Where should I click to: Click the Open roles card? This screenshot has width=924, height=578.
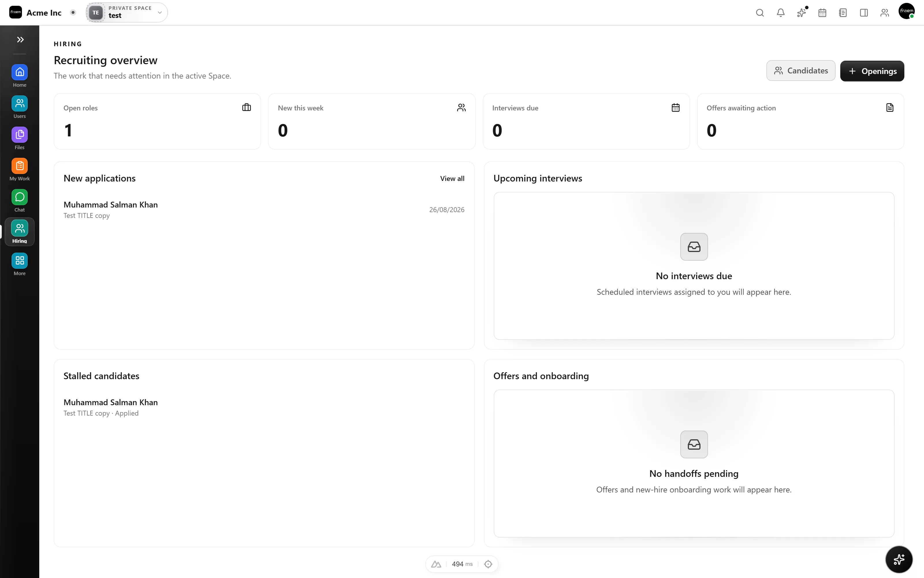tap(157, 121)
